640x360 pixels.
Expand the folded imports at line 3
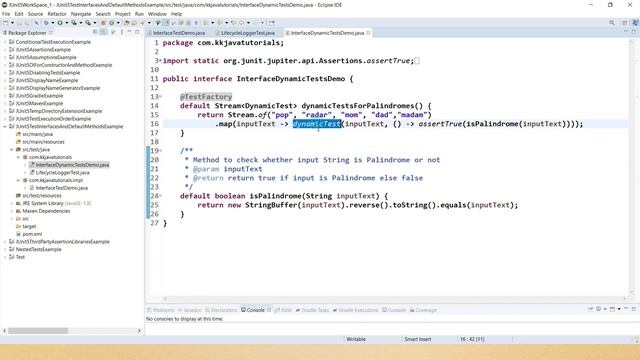[160, 61]
